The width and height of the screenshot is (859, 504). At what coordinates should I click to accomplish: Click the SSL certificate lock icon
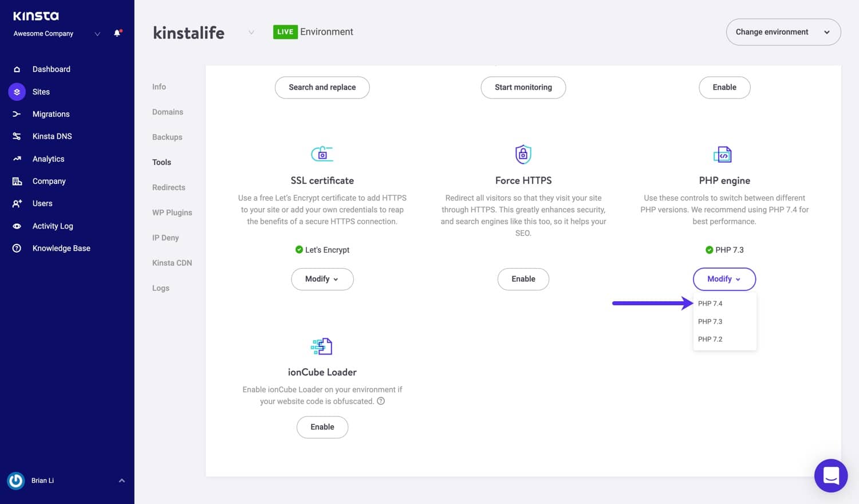click(322, 153)
